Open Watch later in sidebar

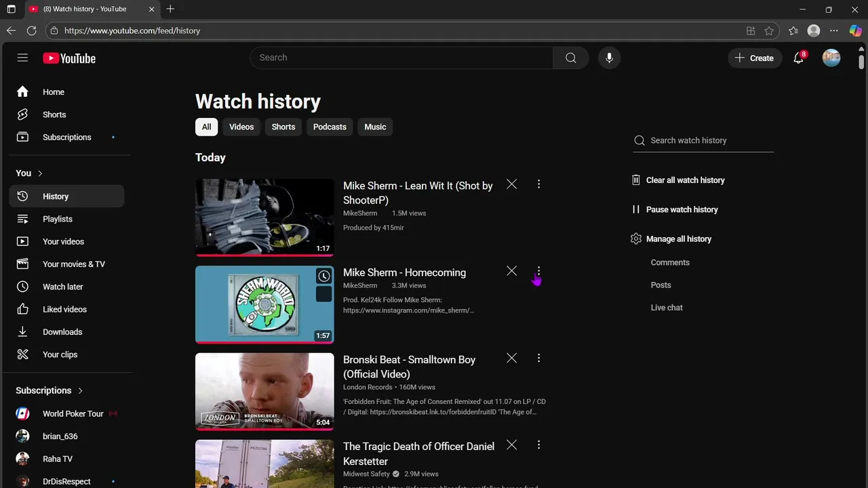click(66, 287)
